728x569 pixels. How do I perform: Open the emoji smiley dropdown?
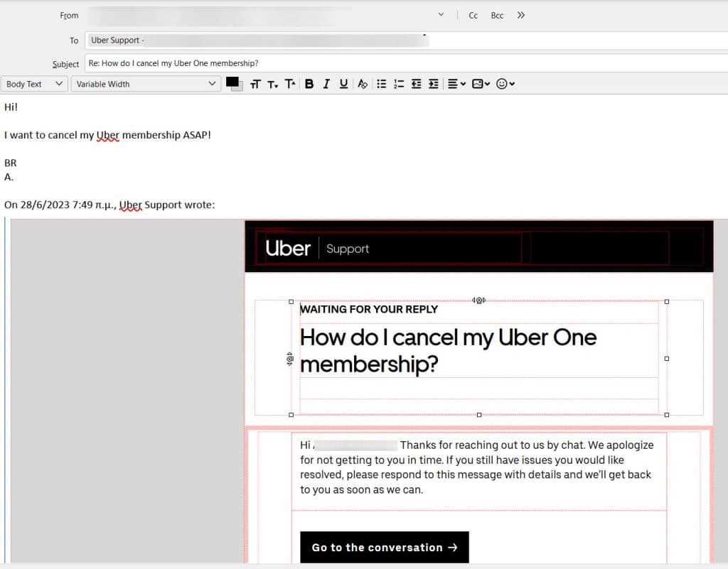point(505,84)
